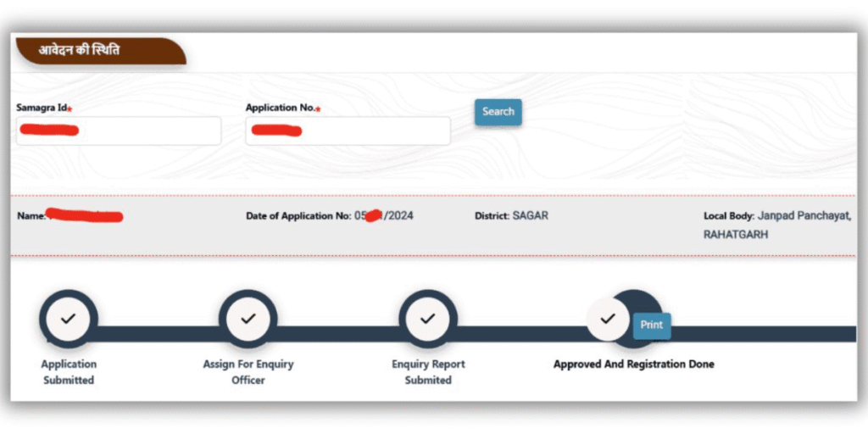Click the Assign For Enquiry Officer checkmark circle
This screenshot has height=434, width=868.
pyautogui.click(x=248, y=319)
